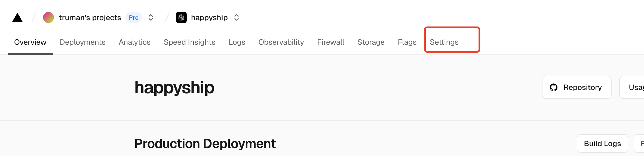The height and width of the screenshot is (156, 644).
Task: Click the Pro plan badge
Action: pyautogui.click(x=134, y=17)
